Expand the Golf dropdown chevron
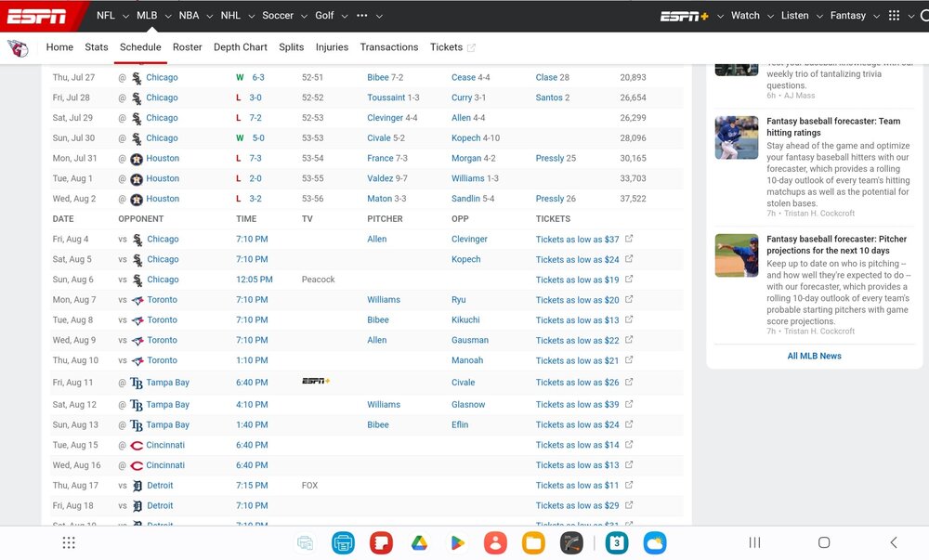The height and width of the screenshot is (560, 929). point(345,16)
